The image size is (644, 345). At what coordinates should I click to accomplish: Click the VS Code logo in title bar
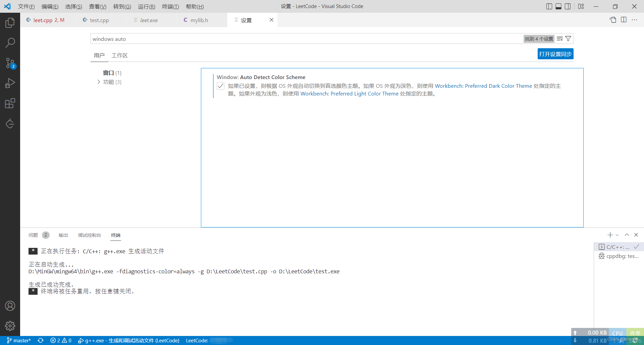(x=7, y=6)
